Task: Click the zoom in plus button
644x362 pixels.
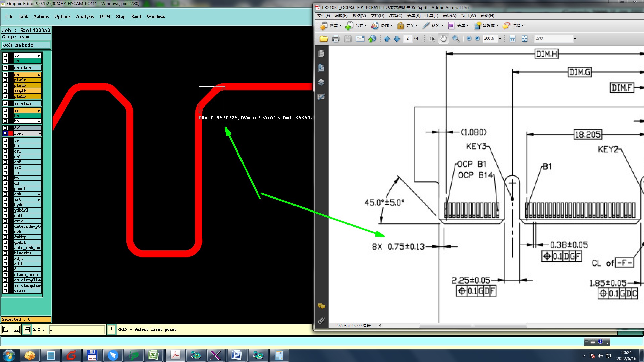Action: click(x=477, y=39)
